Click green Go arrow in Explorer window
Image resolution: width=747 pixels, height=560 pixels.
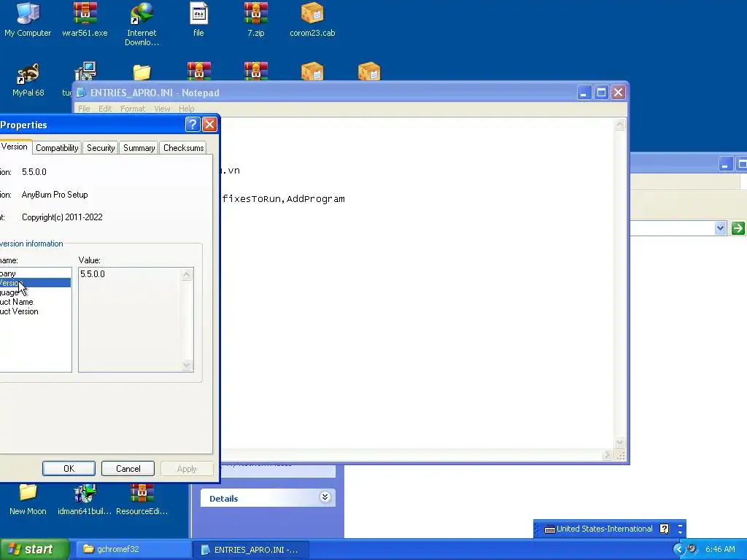738,228
